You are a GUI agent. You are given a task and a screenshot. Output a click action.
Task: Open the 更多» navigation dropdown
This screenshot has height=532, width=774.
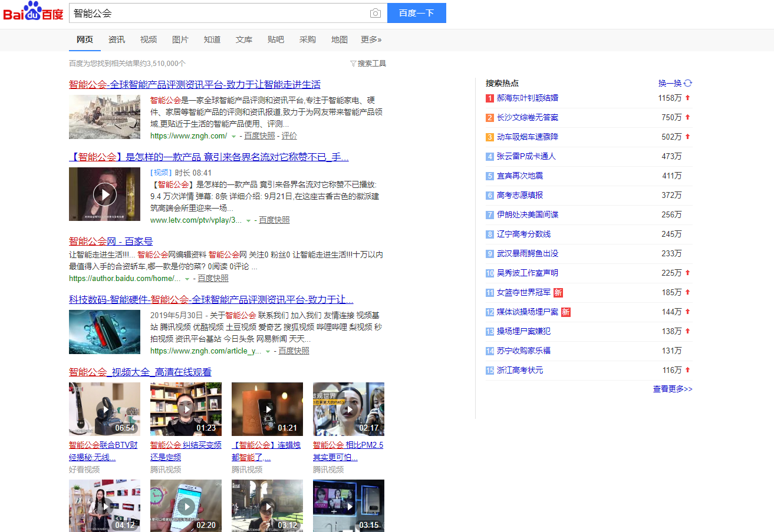tap(371, 39)
